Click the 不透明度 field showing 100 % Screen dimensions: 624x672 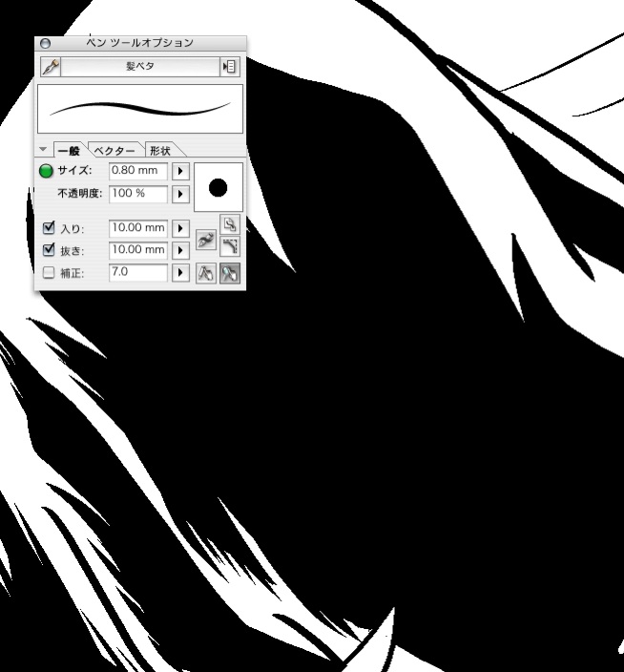click(138, 194)
